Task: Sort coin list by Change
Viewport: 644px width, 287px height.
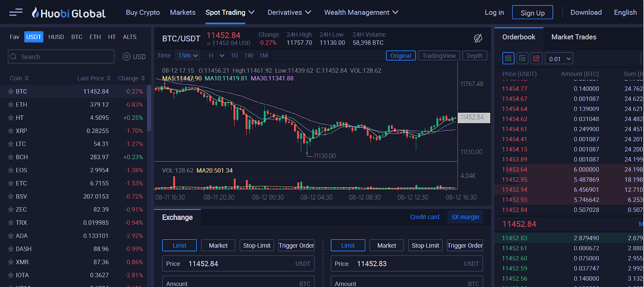Action: 131,78
